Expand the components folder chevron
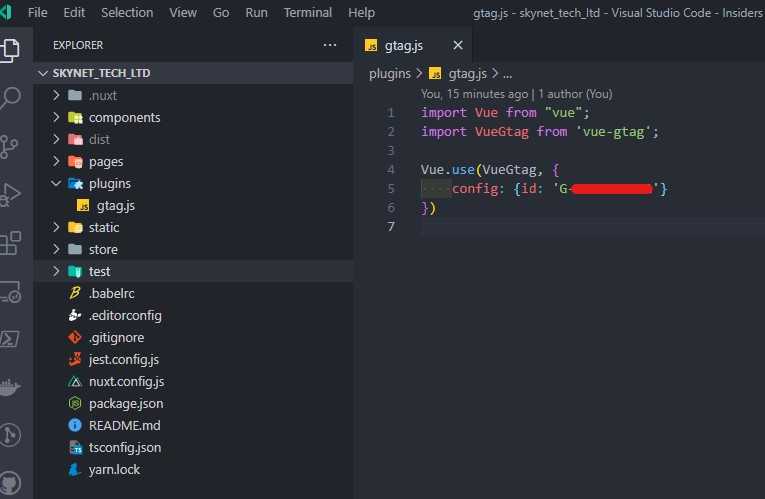Viewport: 765px width, 499px height. click(x=56, y=117)
